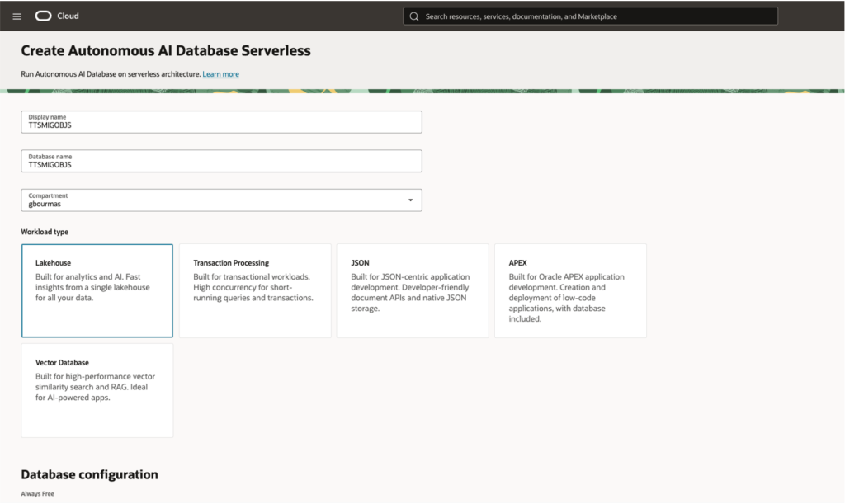Select the Transaction Processing workload card
Image resolution: width=845 pixels, height=504 pixels.
[255, 290]
